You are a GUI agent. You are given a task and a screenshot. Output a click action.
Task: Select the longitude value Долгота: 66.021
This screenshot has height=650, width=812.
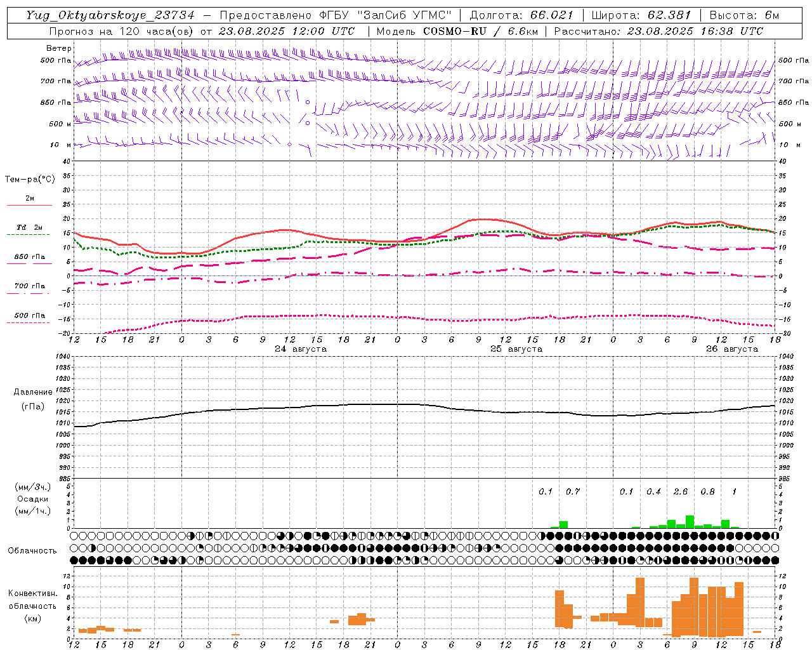[521, 15]
